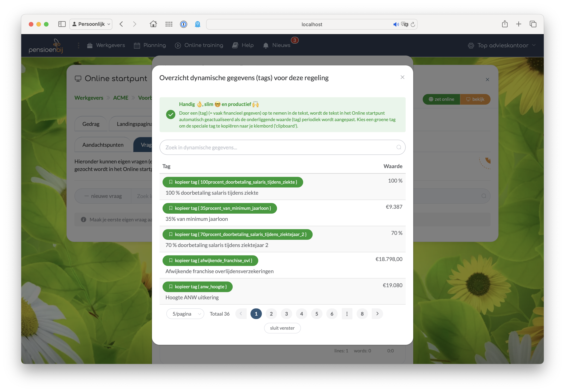The width and height of the screenshot is (565, 392).
Task: Go to the previous page arrow
Action: click(x=241, y=314)
